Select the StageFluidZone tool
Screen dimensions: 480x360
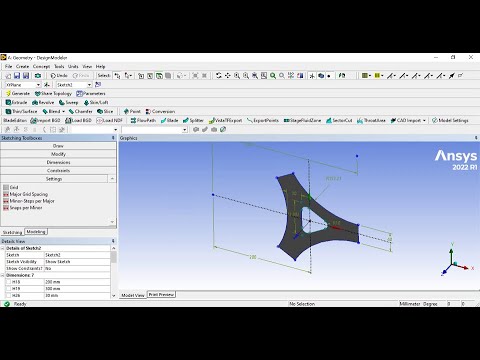(302, 120)
